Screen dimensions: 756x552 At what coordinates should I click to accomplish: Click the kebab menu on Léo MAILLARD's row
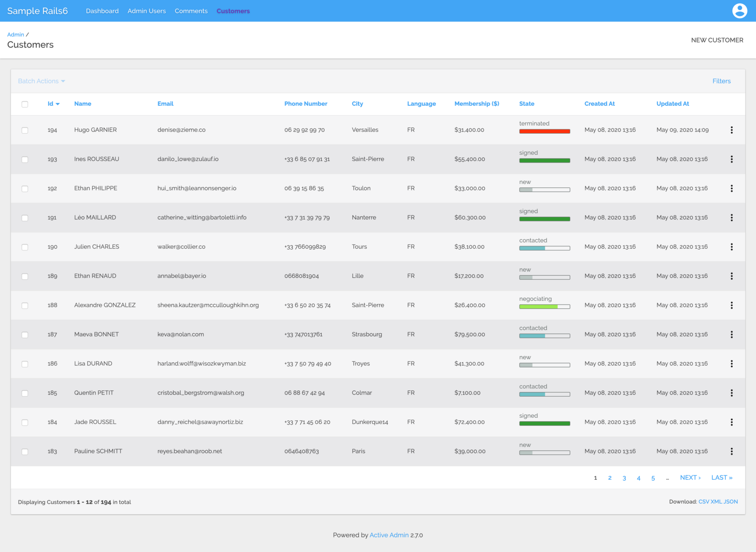point(731,218)
